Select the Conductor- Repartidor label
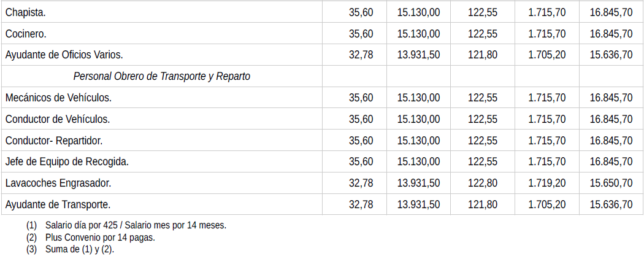Viewport: 644px width, 256px height. tap(54, 141)
